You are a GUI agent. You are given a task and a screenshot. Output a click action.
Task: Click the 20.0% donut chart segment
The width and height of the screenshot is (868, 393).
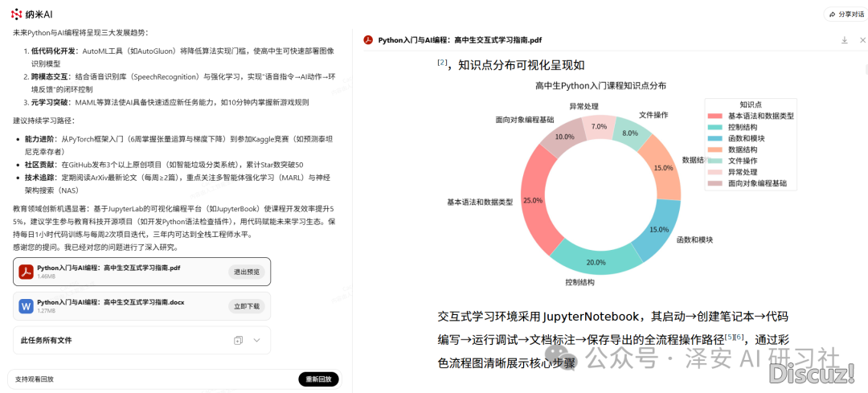pyautogui.click(x=596, y=261)
